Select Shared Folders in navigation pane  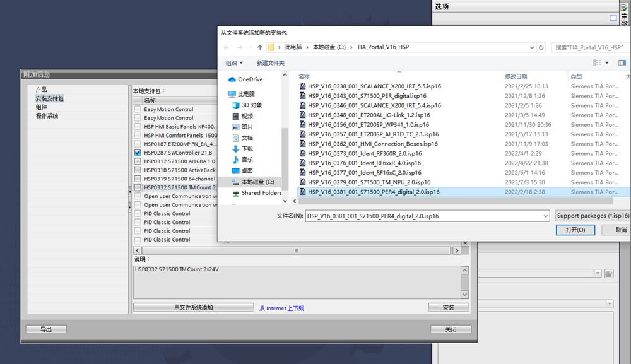coord(257,192)
